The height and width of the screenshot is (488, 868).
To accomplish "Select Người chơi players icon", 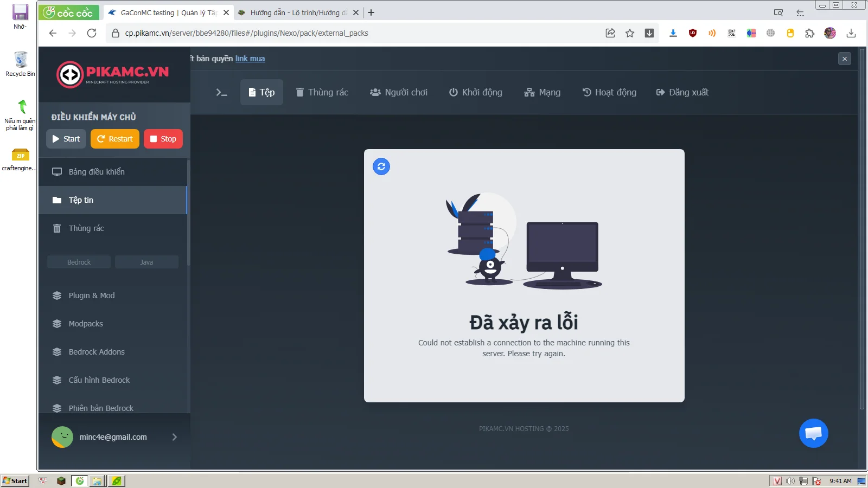I will click(375, 92).
